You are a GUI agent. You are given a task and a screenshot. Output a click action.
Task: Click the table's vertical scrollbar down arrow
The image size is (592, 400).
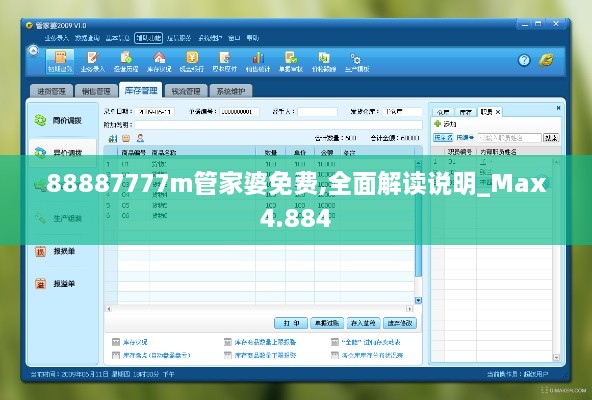click(418, 300)
